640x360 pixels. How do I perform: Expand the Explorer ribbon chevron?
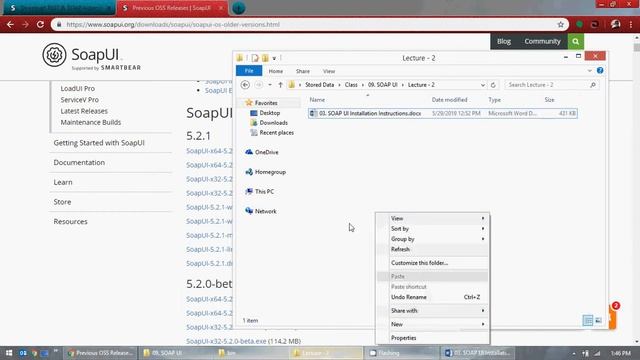(589, 71)
